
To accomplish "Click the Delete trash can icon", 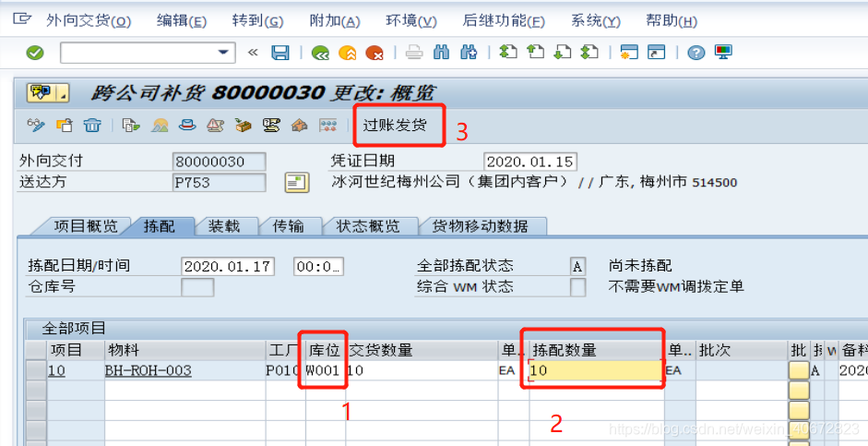I will pyautogui.click(x=92, y=126).
